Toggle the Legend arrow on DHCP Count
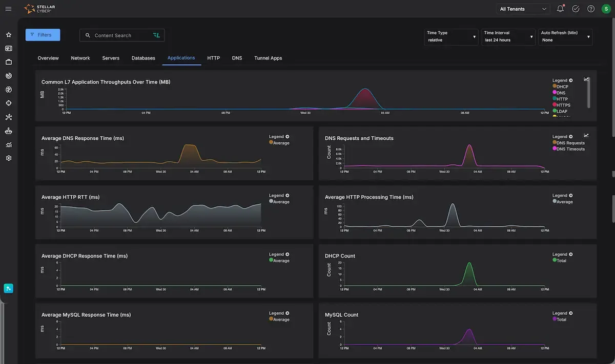 click(571, 254)
